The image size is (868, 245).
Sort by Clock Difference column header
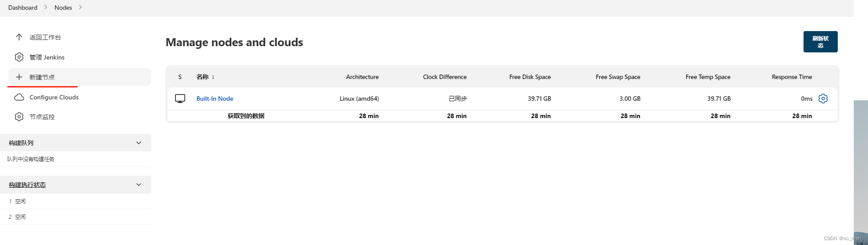[445, 77]
